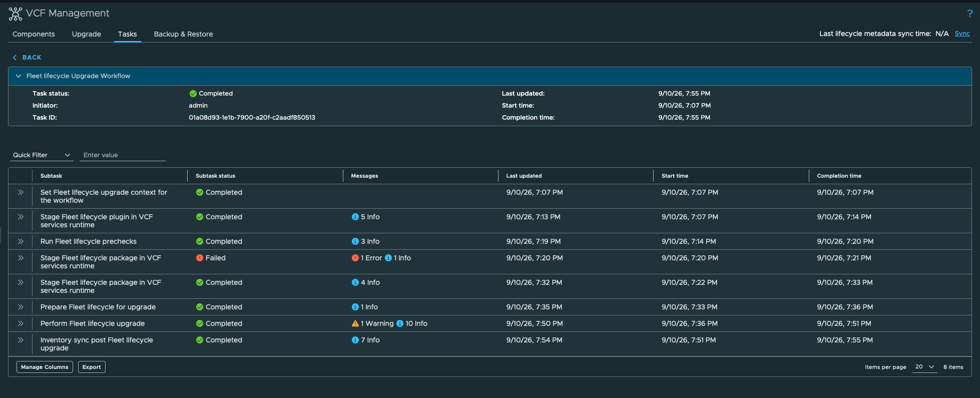Click the info icon next to failed row's 1 Info

tap(388, 258)
